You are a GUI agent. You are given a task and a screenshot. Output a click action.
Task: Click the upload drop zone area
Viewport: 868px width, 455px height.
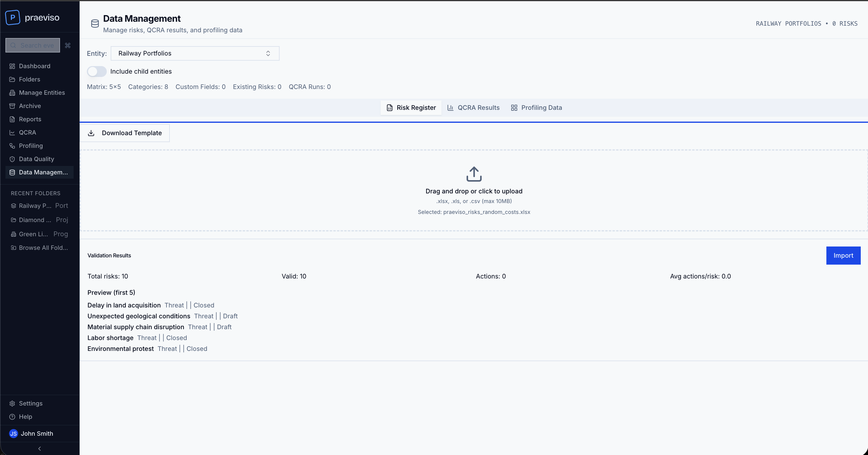474,190
